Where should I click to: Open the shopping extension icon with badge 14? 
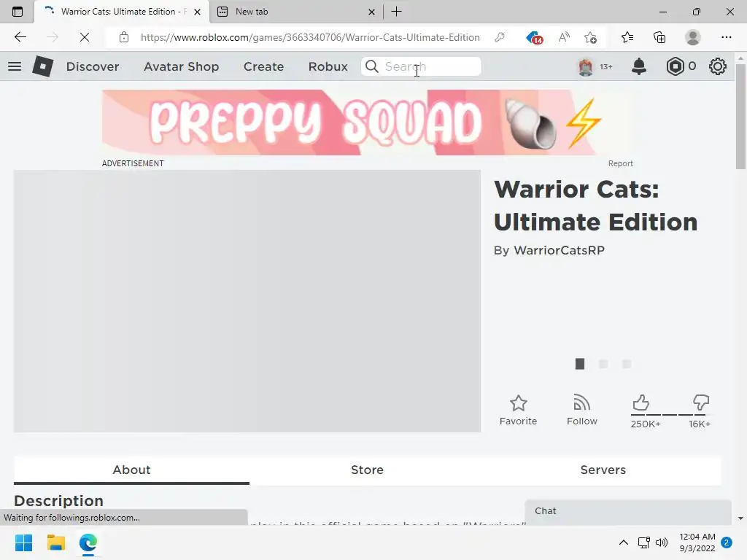(x=534, y=37)
